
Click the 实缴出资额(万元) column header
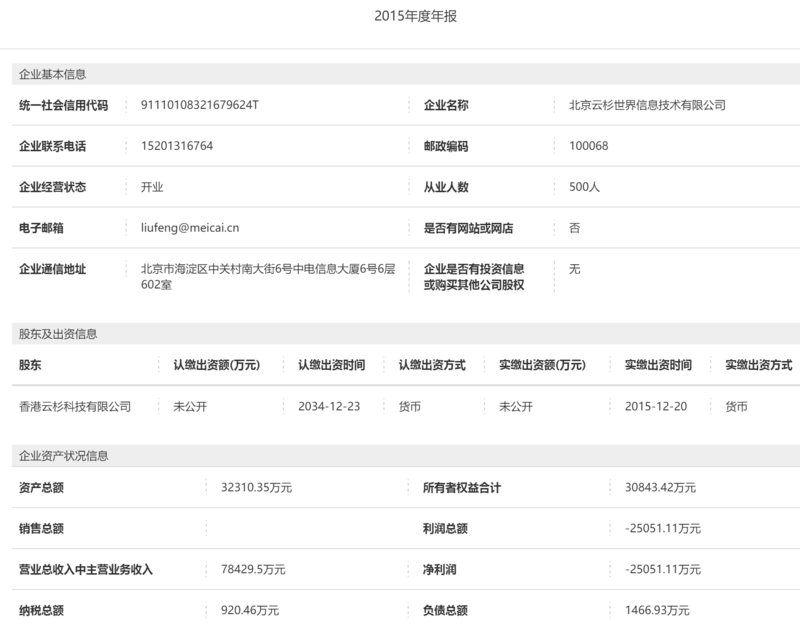542,365
